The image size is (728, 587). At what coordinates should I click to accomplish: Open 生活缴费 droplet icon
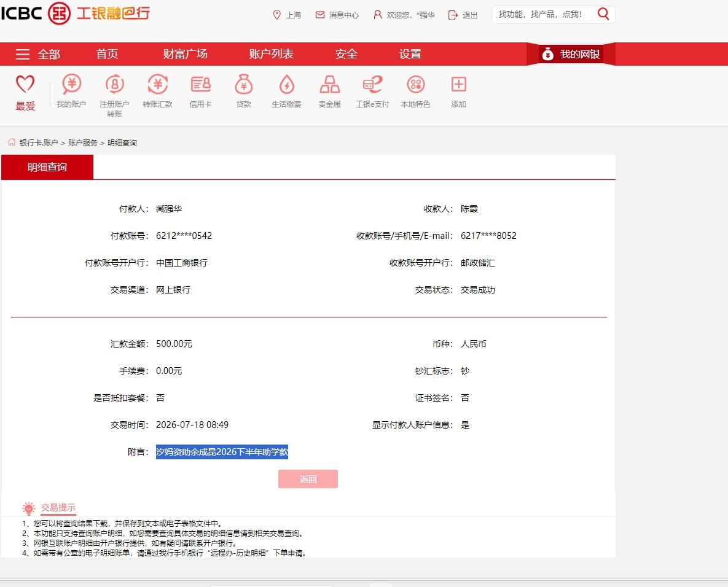point(286,85)
